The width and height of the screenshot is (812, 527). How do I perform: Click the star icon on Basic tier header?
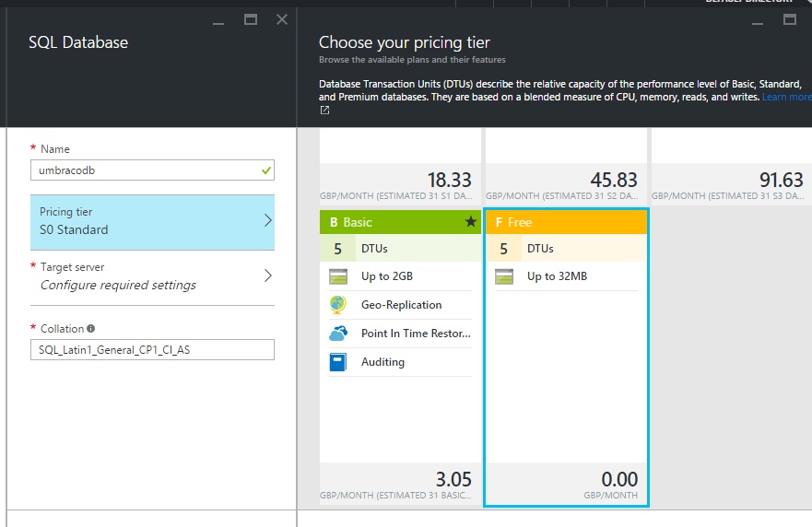(x=470, y=222)
